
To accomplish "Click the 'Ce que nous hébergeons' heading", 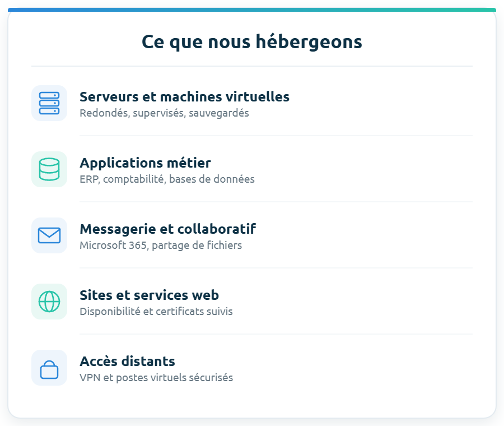I will click(x=252, y=42).
